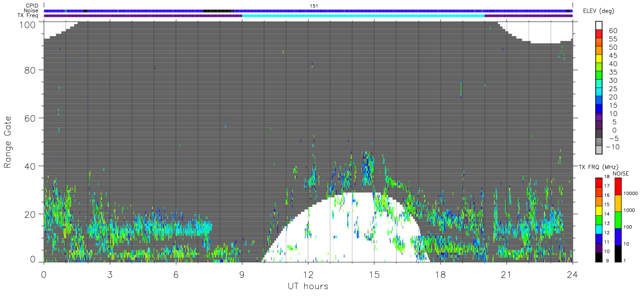This screenshot has height=297, width=644.
Task: Click UT hours axis tick label 3
Action: tap(110, 274)
